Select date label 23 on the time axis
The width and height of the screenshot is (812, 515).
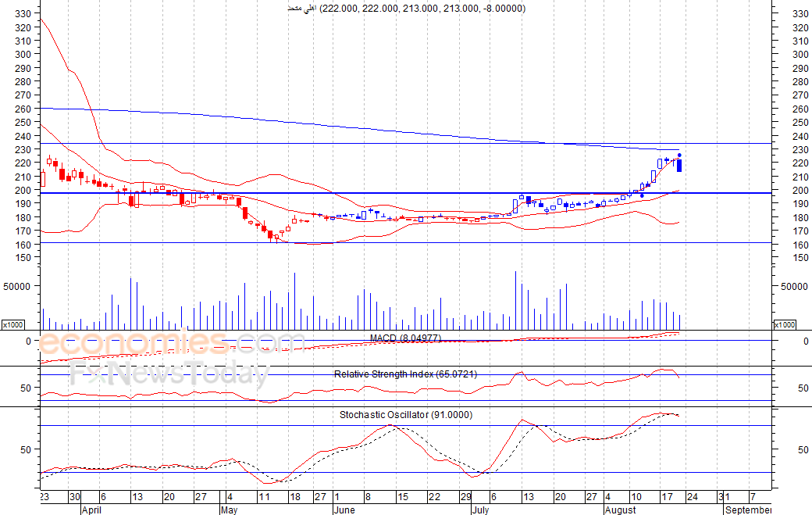point(45,497)
